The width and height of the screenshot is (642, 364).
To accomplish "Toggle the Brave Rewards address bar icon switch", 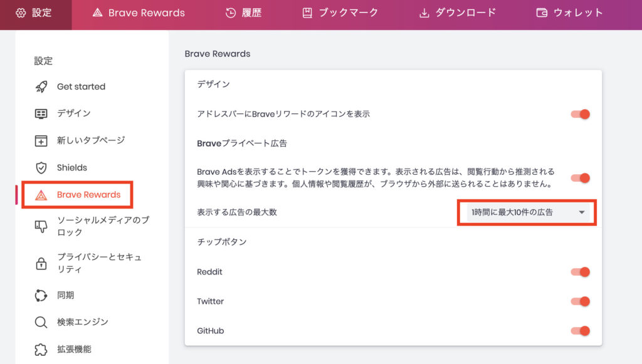I will coord(580,114).
